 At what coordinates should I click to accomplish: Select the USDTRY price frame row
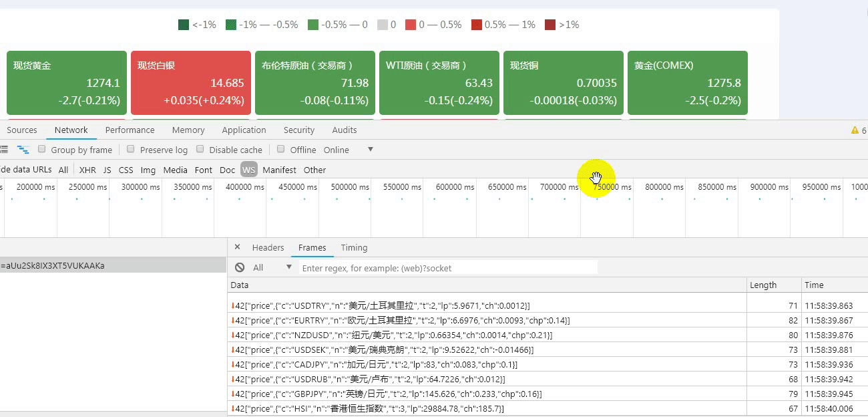tap(548, 305)
